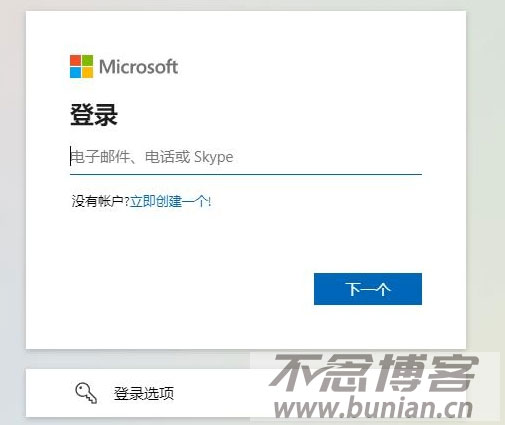Image resolution: width=505 pixels, height=425 pixels.
Task: Click the blue square of Microsoft logo
Action: [75, 73]
